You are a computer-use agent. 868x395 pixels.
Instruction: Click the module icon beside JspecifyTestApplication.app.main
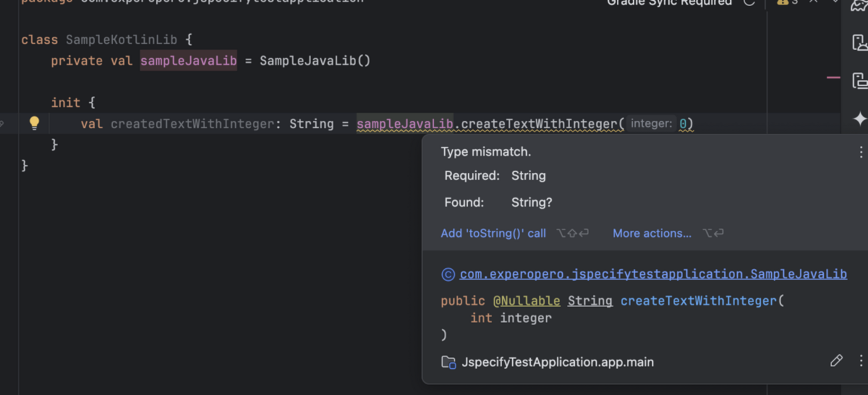coord(448,362)
